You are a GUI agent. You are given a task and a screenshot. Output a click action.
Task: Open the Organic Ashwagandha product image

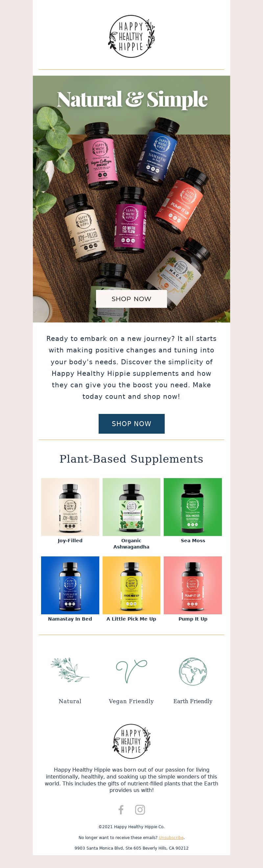(x=131, y=507)
